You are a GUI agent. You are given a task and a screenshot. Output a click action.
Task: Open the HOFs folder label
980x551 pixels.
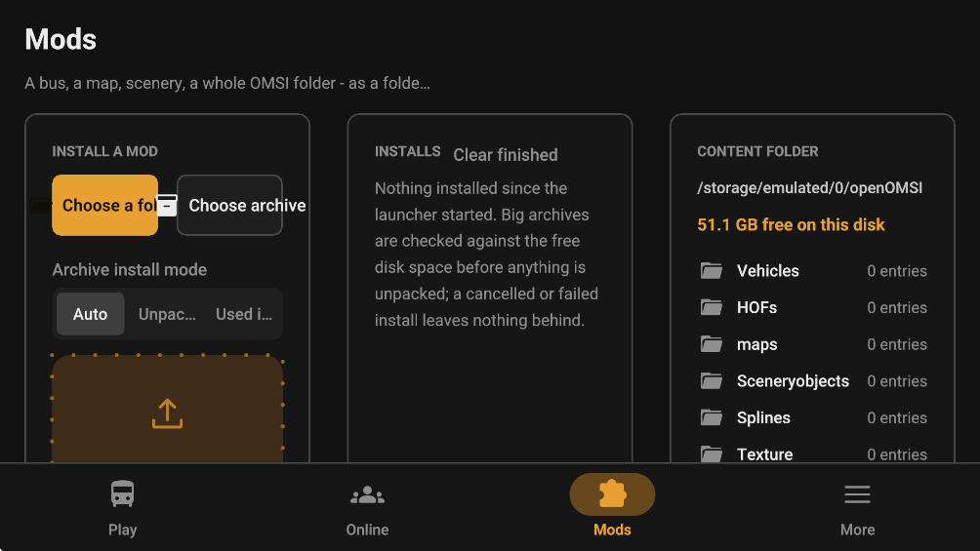pyautogui.click(x=756, y=307)
